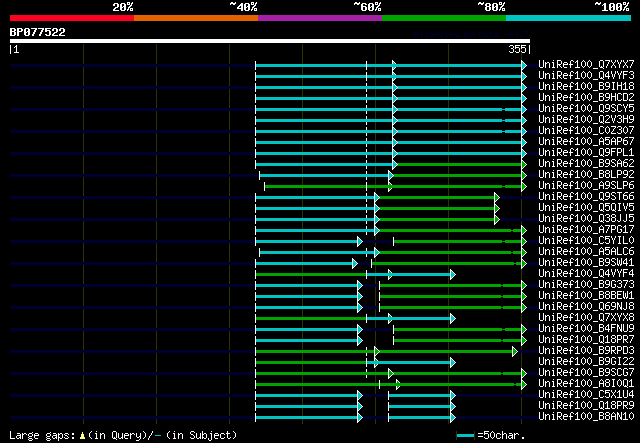
Task: Choose hit UniRef100_B8BEW1
Action: (x=586, y=296)
